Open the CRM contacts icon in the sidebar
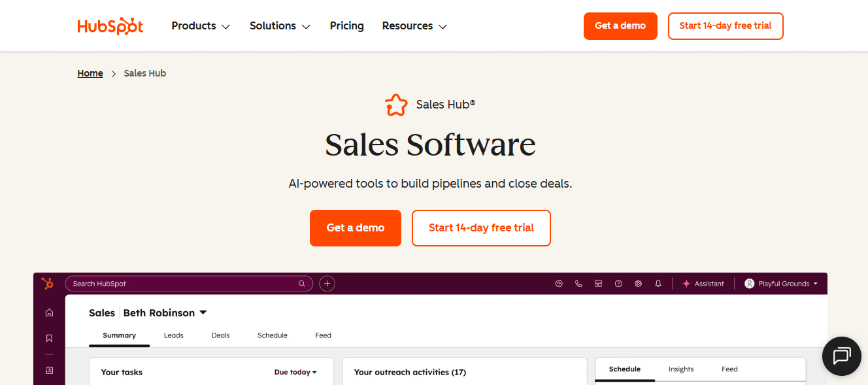 [x=49, y=369]
